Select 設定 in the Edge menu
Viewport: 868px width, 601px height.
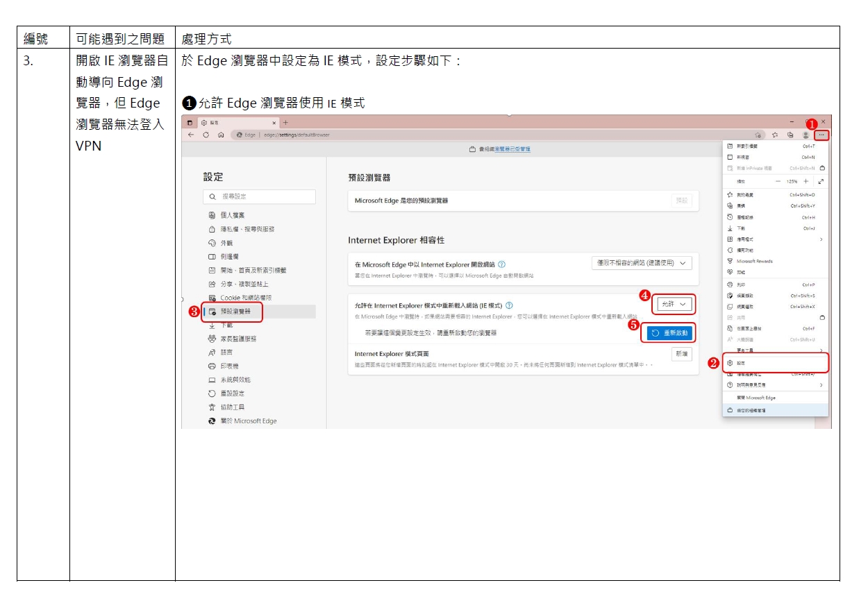coord(775,362)
